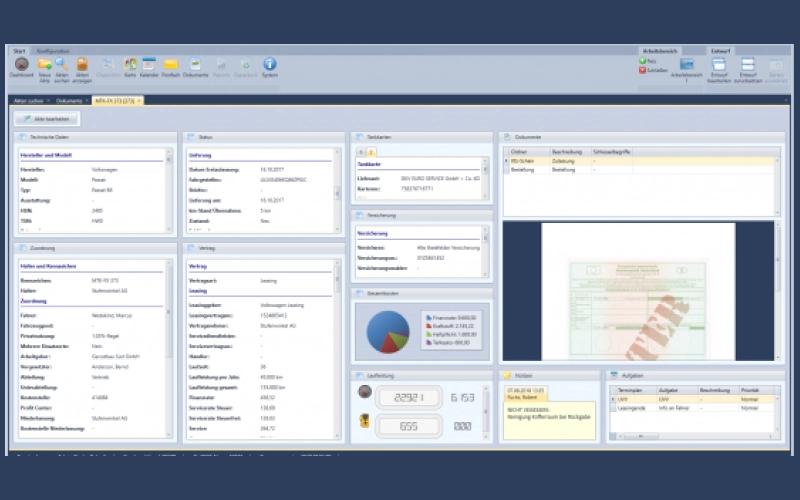
Task: Click the yellow note text in Notizen
Action: click(x=548, y=413)
